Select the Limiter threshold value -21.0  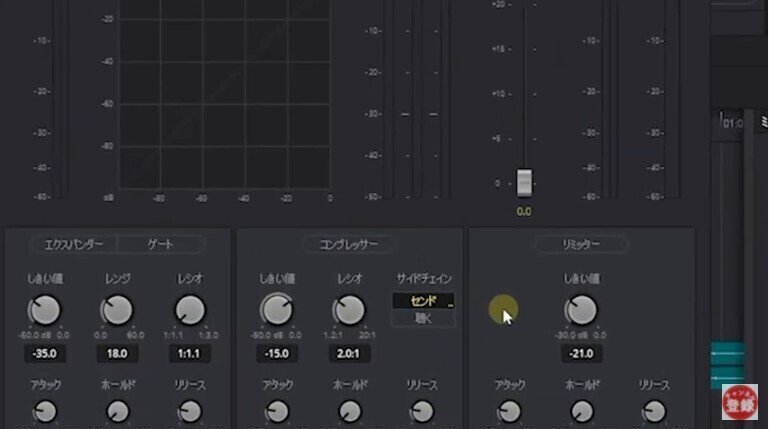tap(581, 353)
